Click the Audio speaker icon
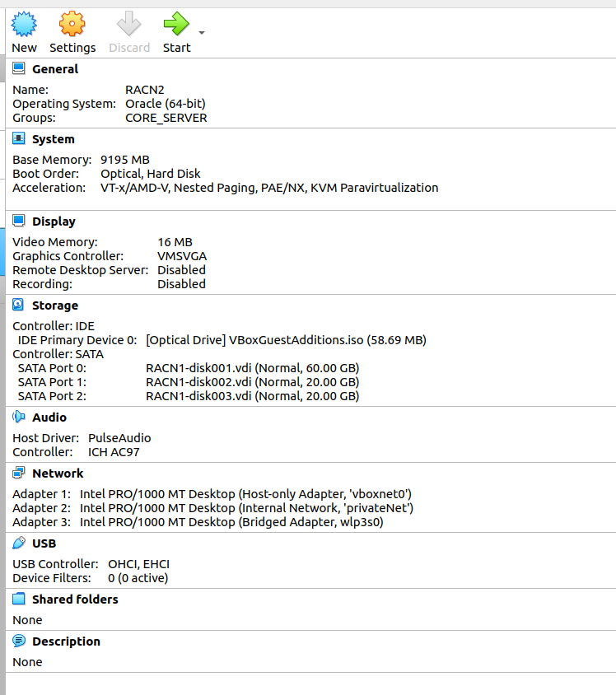 (x=19, y=417)
